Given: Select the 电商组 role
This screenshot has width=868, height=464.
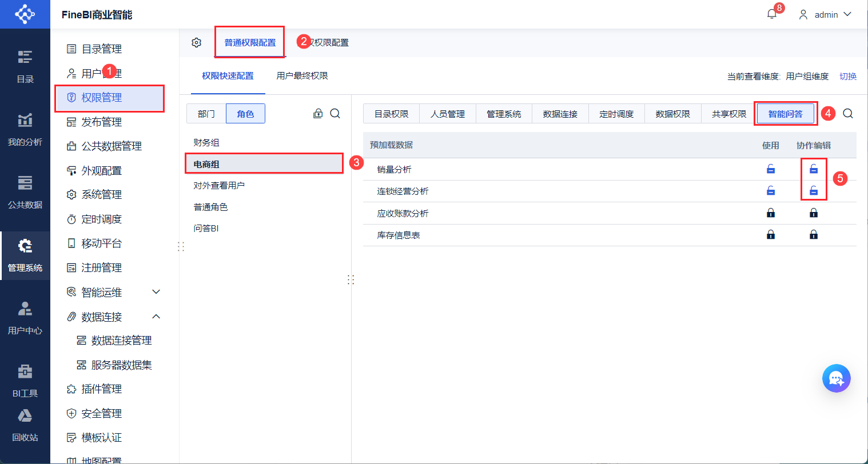Looking at the screenshot, I should click(265, 164).
